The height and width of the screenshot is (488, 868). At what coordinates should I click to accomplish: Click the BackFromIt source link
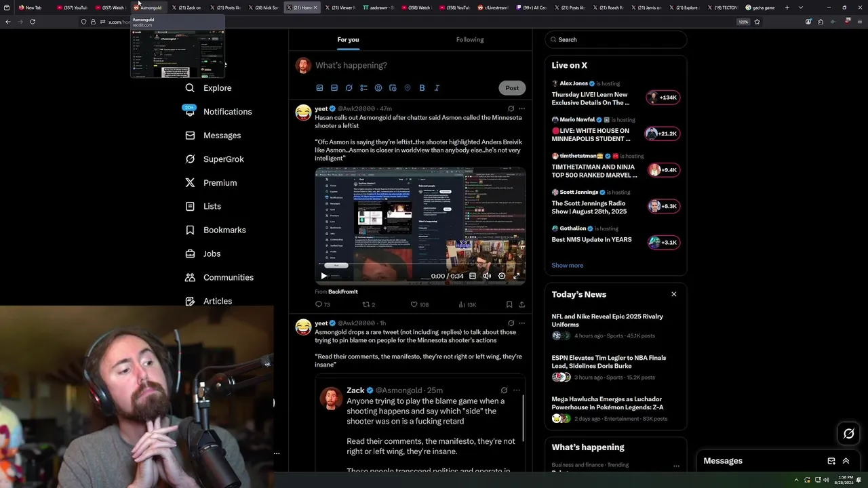tap(343, 292)
